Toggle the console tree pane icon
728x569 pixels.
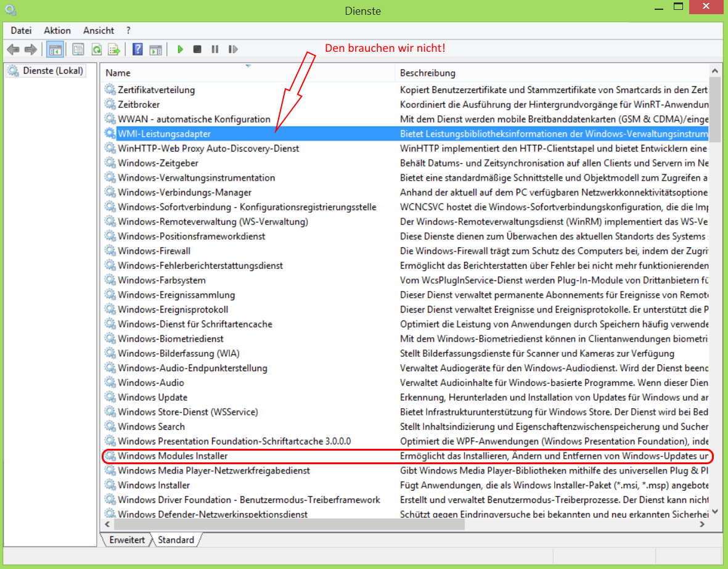[x=55, y=49]
